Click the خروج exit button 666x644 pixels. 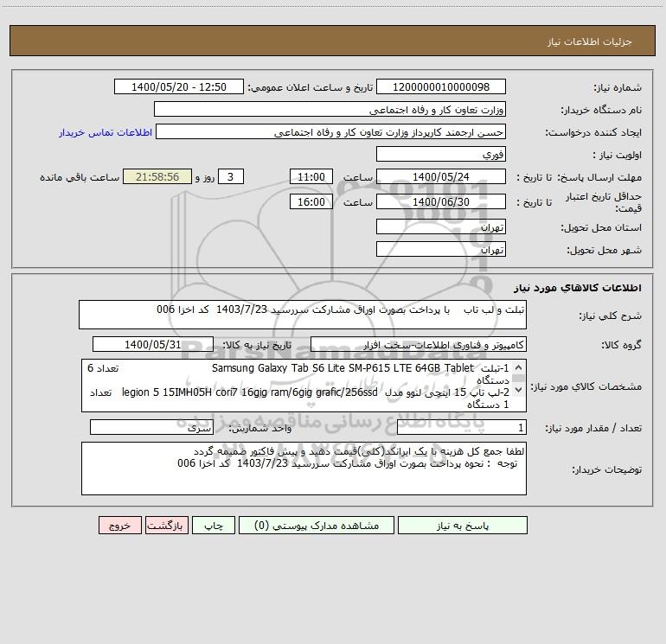click(x=119, y=525)
